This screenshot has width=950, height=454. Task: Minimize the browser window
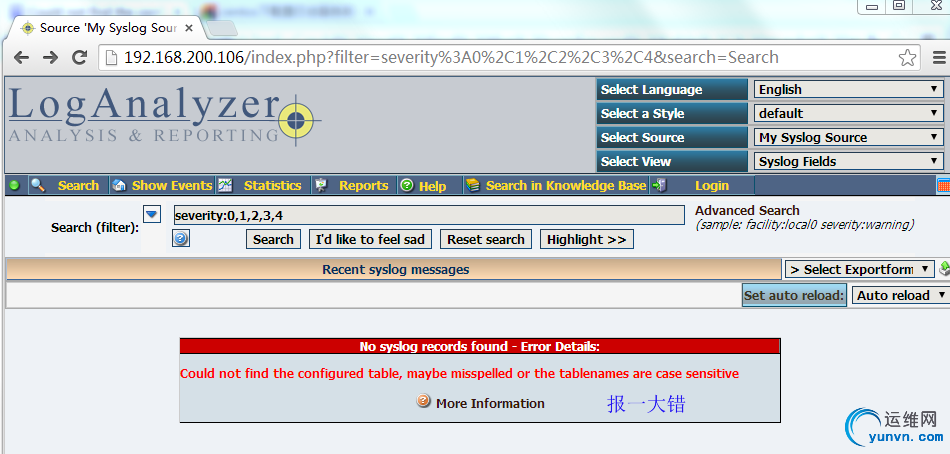pyautogui.click(x=872, y=5)
